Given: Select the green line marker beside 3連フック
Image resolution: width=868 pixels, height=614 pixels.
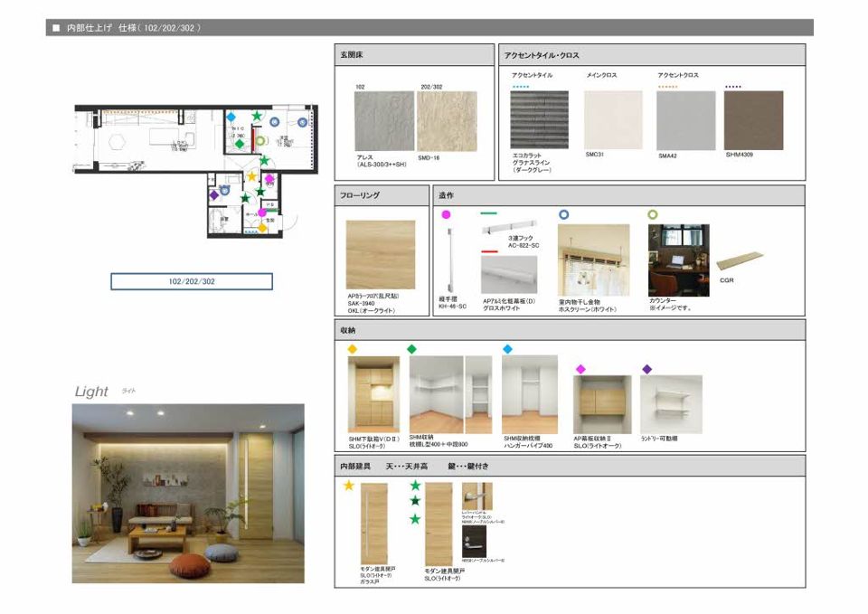Looking at the screenshot, I should click(489, 215).
